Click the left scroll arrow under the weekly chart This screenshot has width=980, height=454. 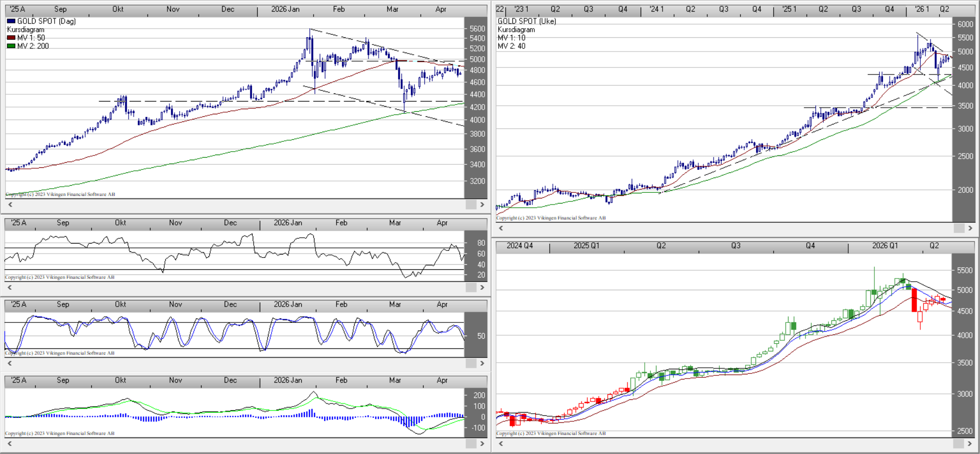(501, 228)
